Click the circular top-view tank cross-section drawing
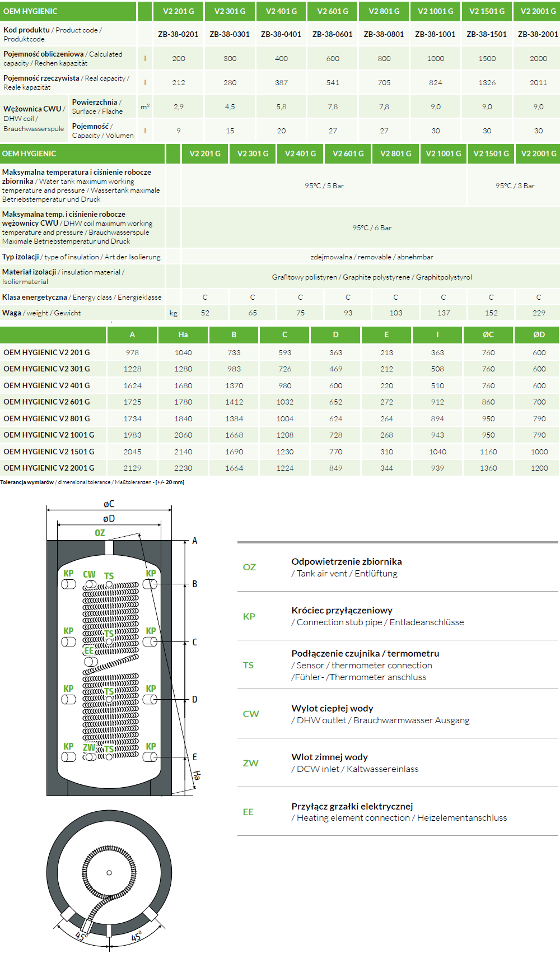Viewport: 560px width, 958px height. point(109,873)
